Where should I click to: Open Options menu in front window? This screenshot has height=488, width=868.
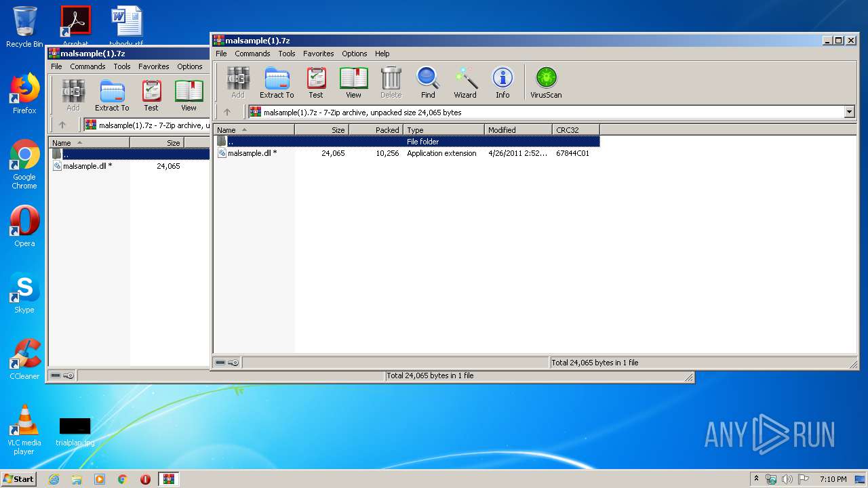[x=354, y=54]
